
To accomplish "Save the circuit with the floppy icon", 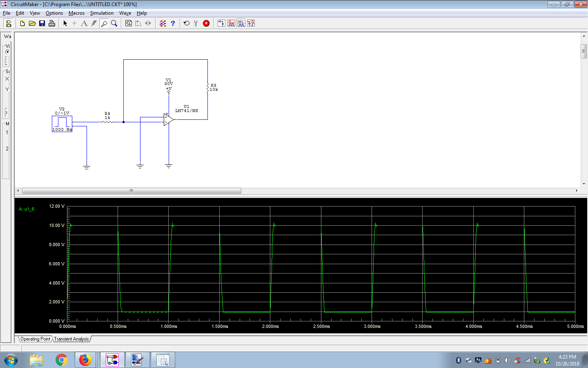I will (42, 23).
